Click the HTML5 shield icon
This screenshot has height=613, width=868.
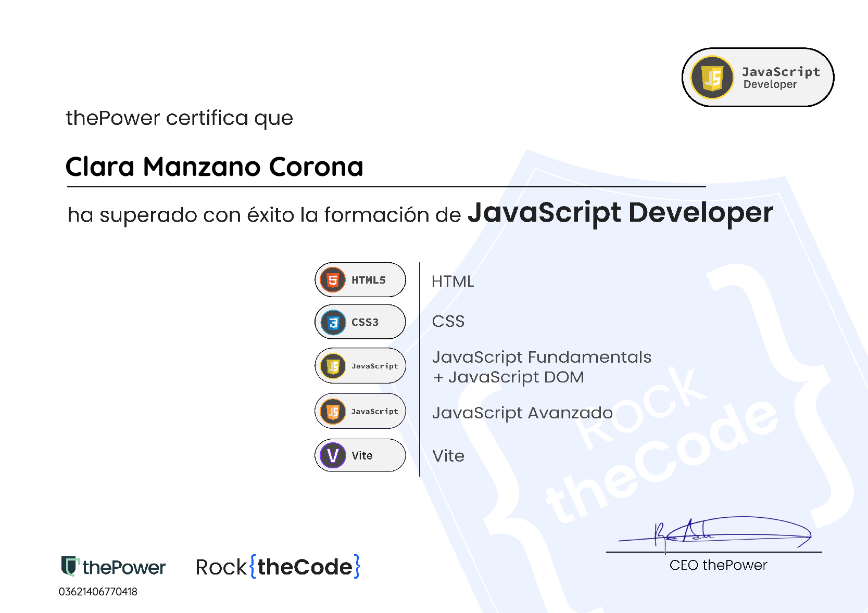[x=333, y=280]
